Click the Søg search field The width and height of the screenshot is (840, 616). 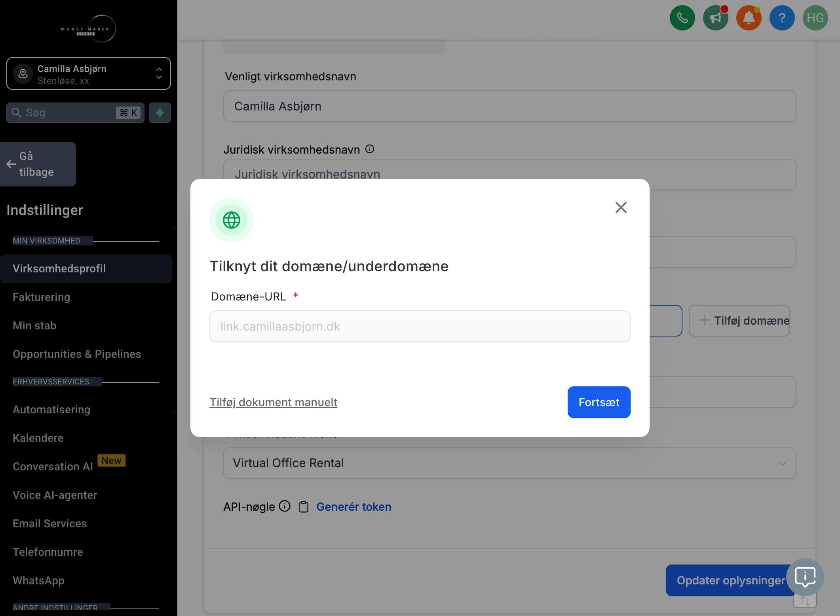(75, 113)
